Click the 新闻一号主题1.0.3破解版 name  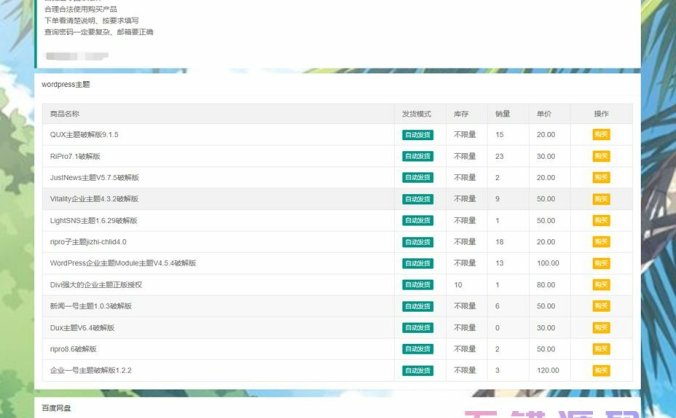[91, 306]
